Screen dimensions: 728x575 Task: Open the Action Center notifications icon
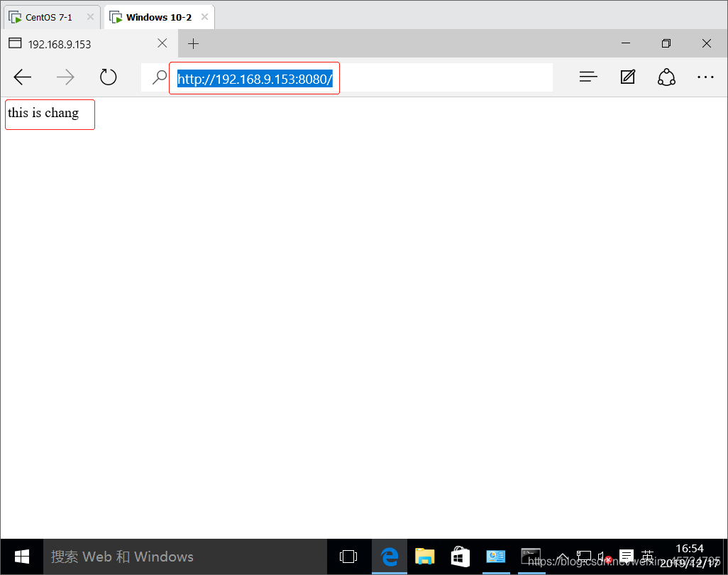[x=627, y=556]
